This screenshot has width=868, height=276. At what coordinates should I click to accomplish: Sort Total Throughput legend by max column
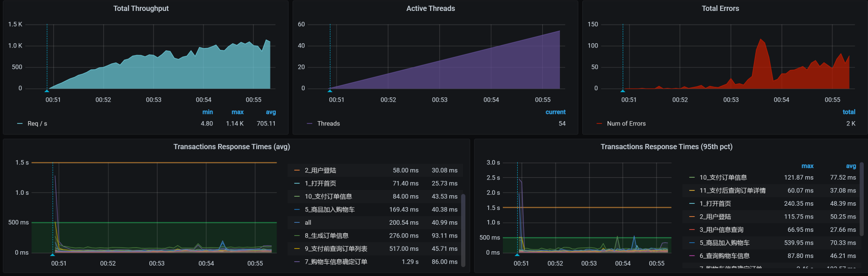click(237, 112)
